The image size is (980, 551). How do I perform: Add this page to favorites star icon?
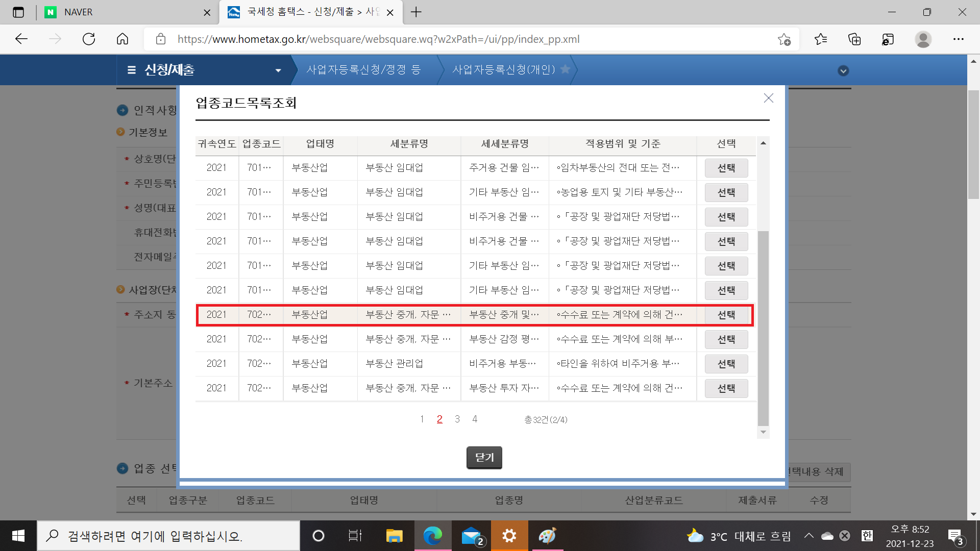click(784, 39)
